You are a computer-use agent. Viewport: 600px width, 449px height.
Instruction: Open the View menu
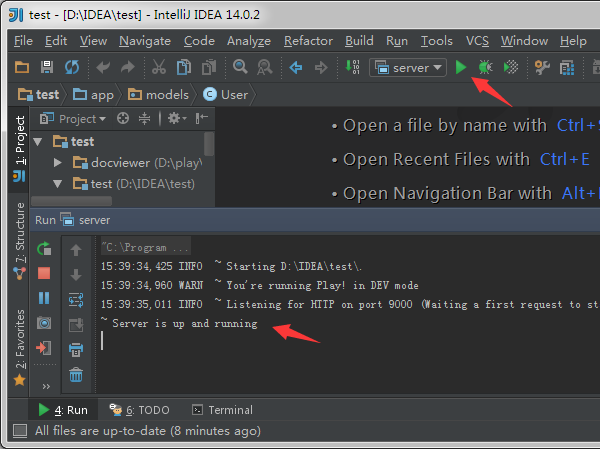click(x=93, y=41)
